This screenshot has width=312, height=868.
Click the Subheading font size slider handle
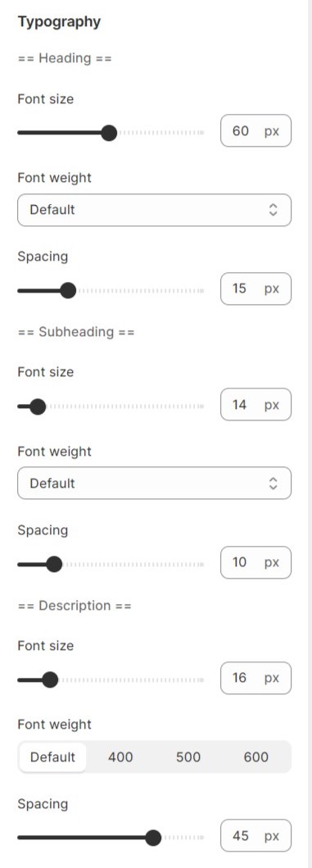(x=38, y=407)
